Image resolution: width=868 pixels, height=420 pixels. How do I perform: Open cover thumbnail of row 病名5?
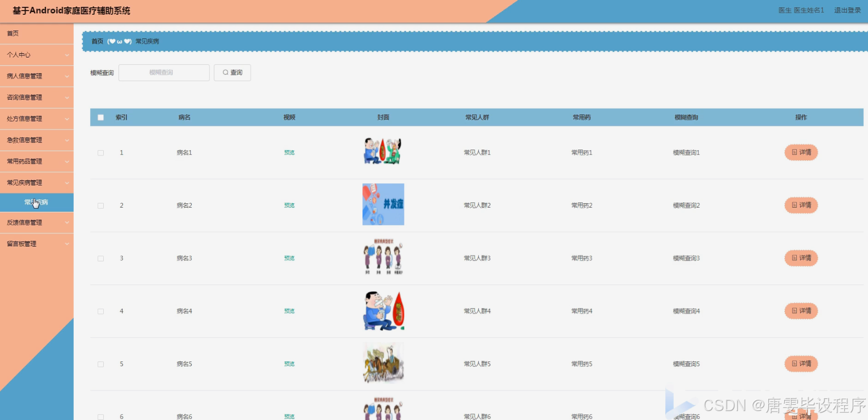click(383, 363)
